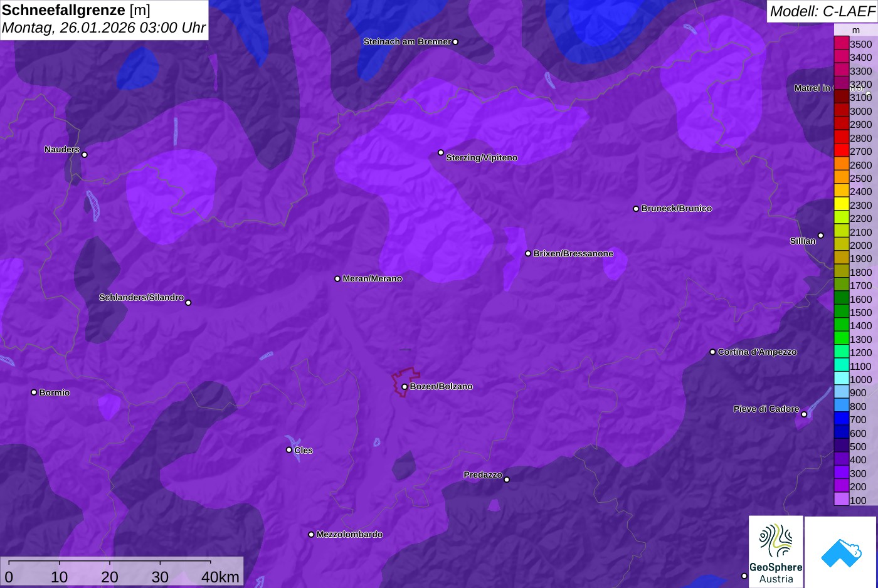The height and width of the screenshot is (588, 878).
Task: Click the Steinach am Brenner marker dot
Action: (x=455, y=42)
